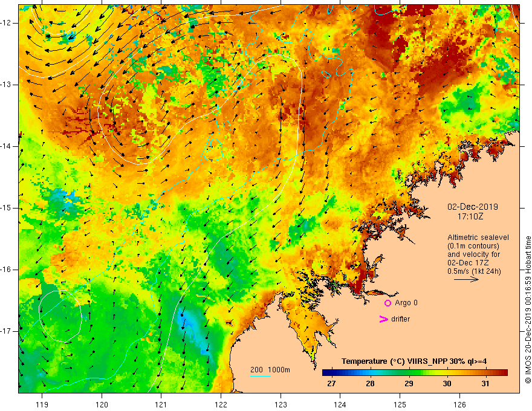532x411 pixels.
Task: Click the colorbar tick label 30
Action: coord(447,384)
